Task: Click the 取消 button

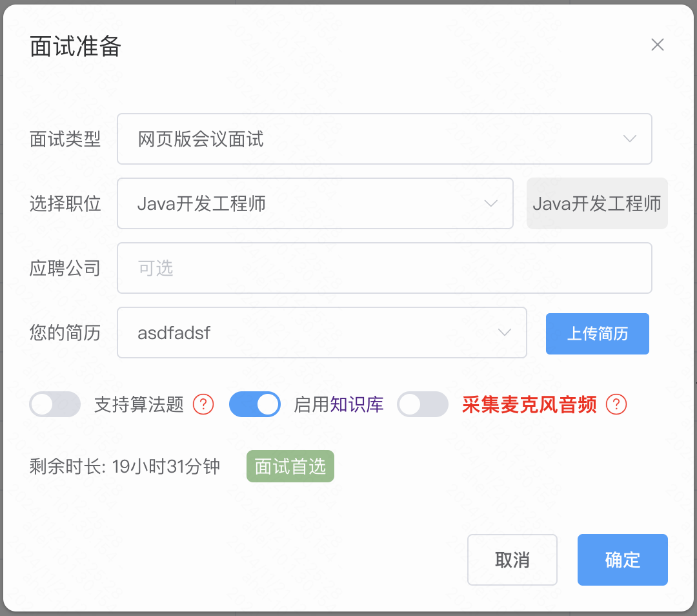Action: 512,560
